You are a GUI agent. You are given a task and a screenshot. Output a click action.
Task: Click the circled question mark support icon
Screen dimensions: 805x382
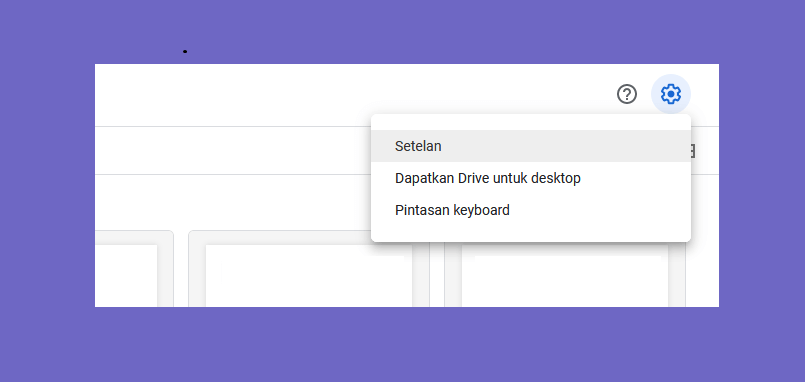pyautogui.click(x=627, y=94)
